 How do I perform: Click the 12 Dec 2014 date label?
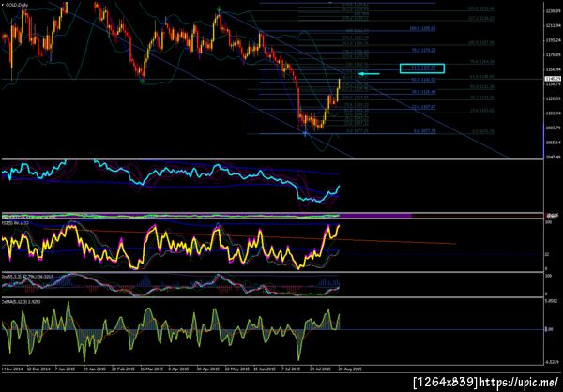click(x=38, y=369)
